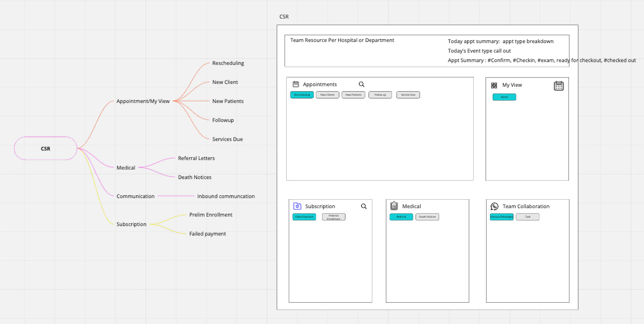
Task: Click the Medical clipboard icon
Action: pos(394,206)
